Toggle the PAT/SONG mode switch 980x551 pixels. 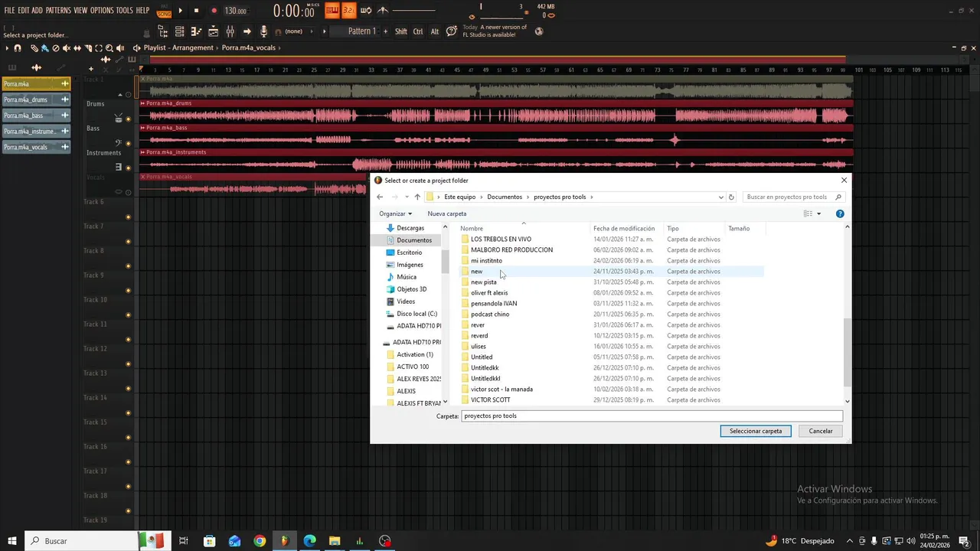pos(164,11)
